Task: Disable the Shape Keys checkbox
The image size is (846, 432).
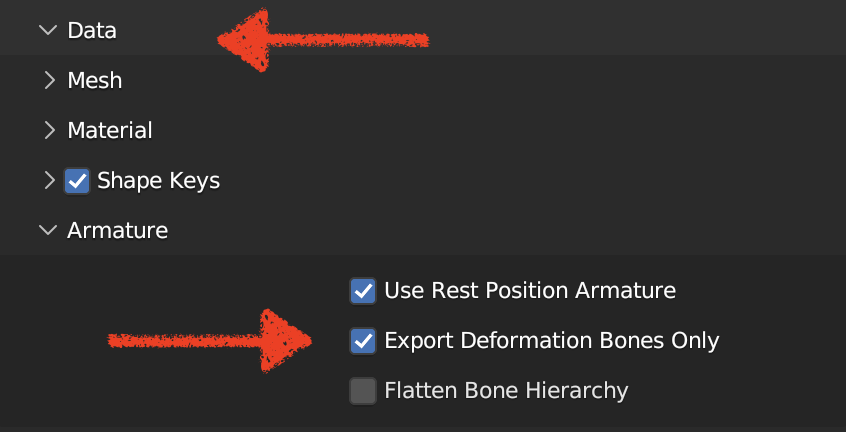Action: click(77, 181)
